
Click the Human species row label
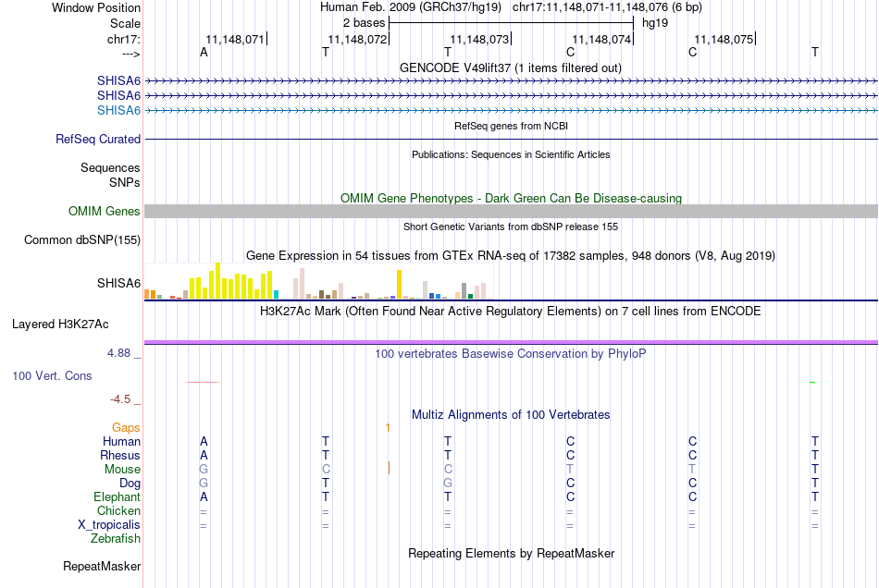(x=121, y=441)
